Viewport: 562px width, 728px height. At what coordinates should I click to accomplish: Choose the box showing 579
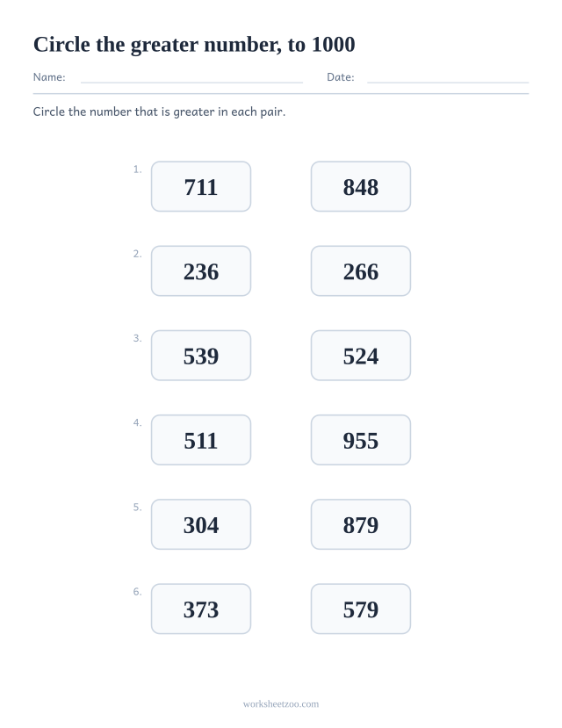(x=361, y=609)
